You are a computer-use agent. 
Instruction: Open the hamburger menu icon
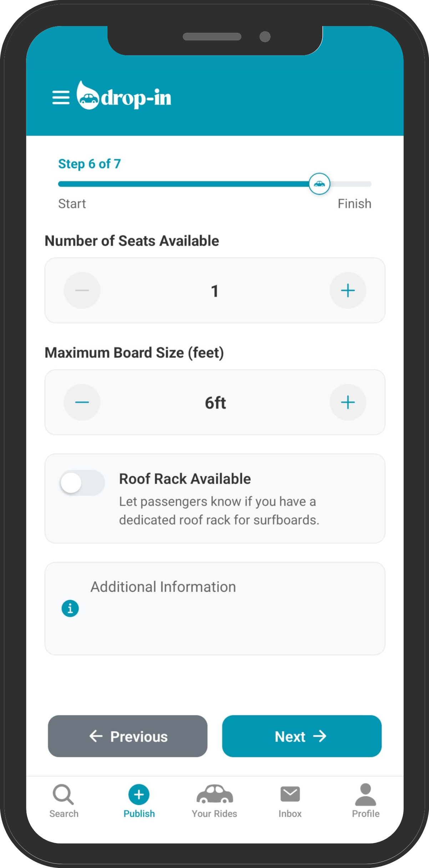[x=61, y=97]
